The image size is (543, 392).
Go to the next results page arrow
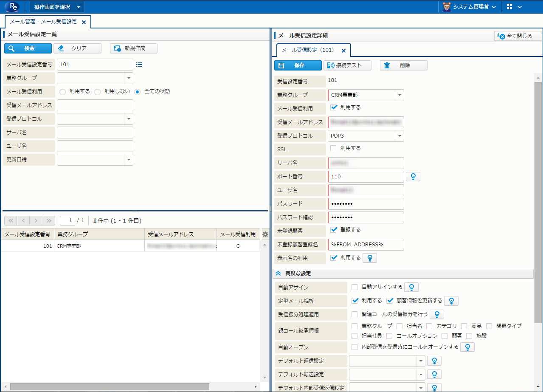click(36, 220)
